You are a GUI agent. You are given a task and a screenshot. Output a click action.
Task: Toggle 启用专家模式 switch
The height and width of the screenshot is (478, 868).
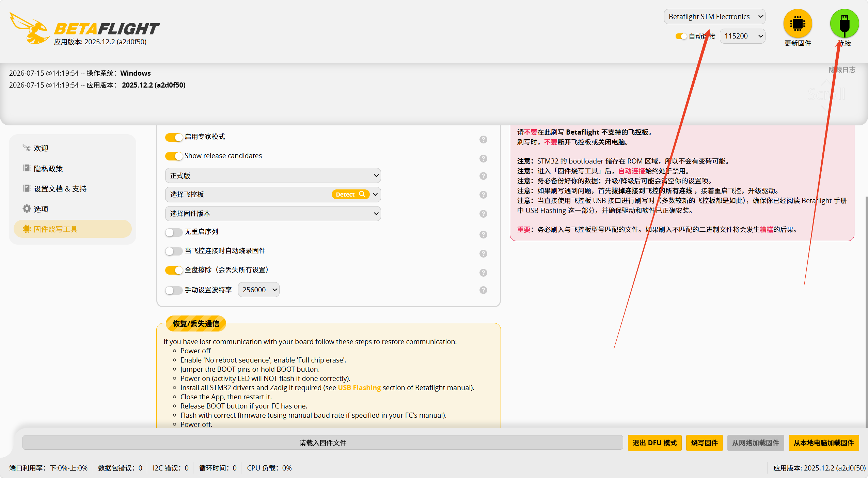pyautogui.click(x=174, y=137)
